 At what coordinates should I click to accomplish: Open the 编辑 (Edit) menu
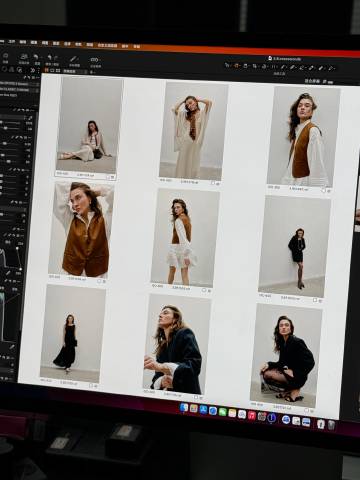pos(22,42)
